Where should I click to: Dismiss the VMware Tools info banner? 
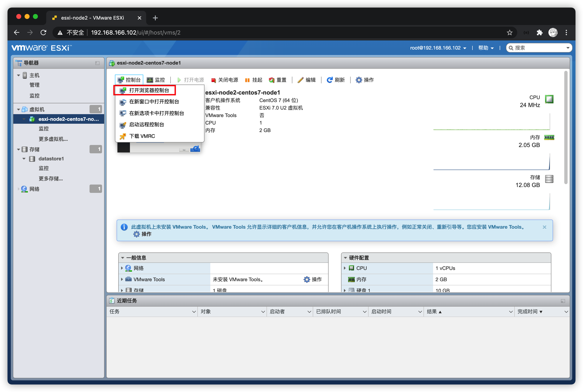point(544,227)
